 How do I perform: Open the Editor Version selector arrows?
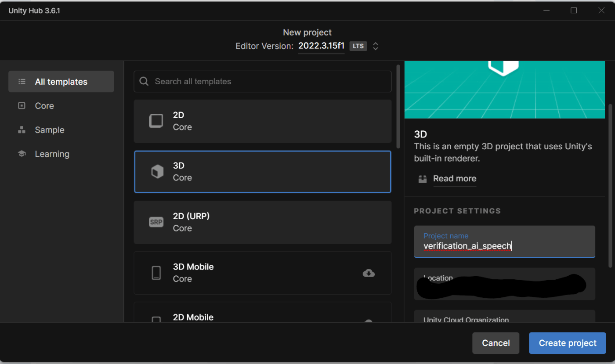click(376, 46)
